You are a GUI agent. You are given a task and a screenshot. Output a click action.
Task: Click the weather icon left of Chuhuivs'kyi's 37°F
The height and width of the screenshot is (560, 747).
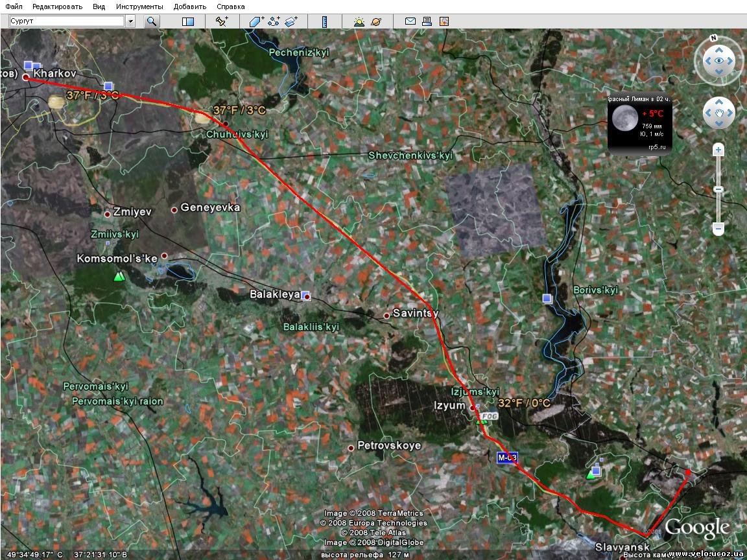click(202, 117)
